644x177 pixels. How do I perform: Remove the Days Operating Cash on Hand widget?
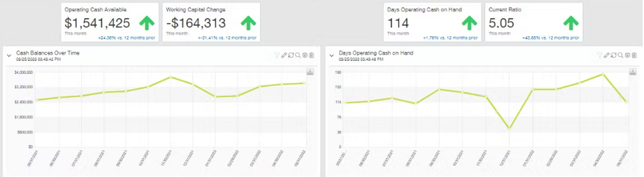tap(634, 55)
